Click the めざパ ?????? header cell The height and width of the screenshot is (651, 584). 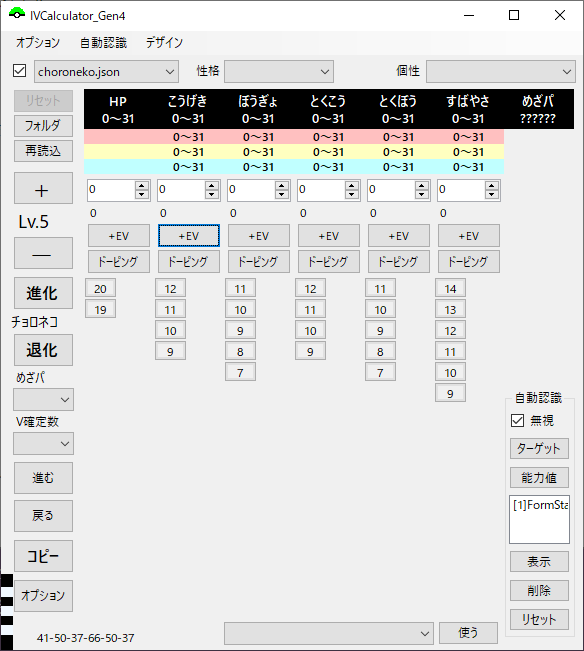538,110
